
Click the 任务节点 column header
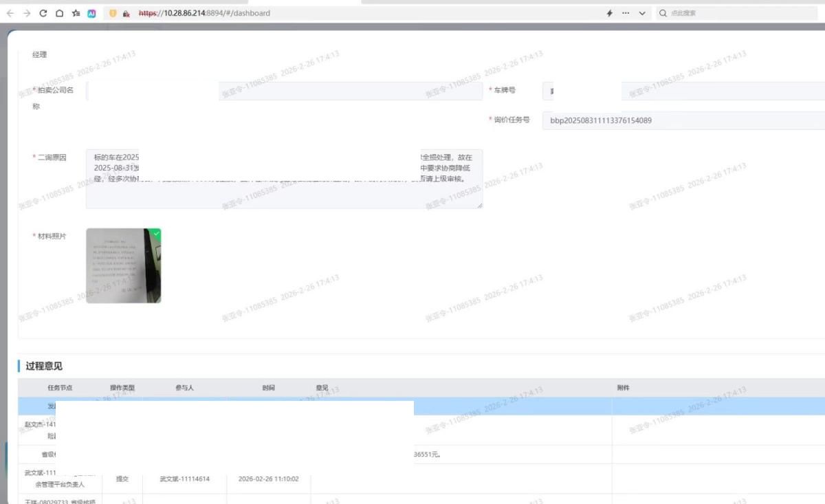point(60,388)
